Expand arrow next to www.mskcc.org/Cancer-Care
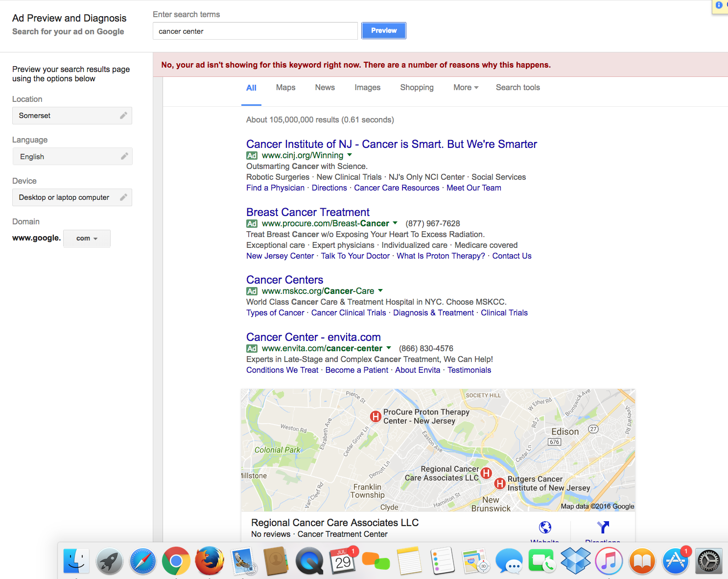 [x=380, y=290]
